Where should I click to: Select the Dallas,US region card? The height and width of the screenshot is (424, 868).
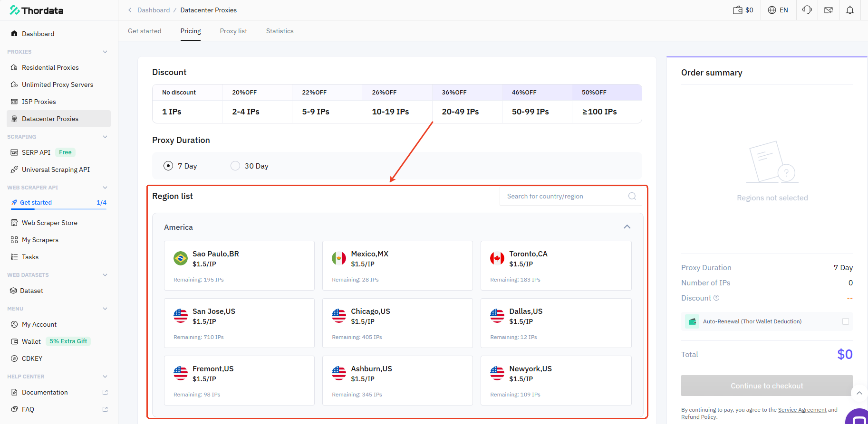click(556, 323)
